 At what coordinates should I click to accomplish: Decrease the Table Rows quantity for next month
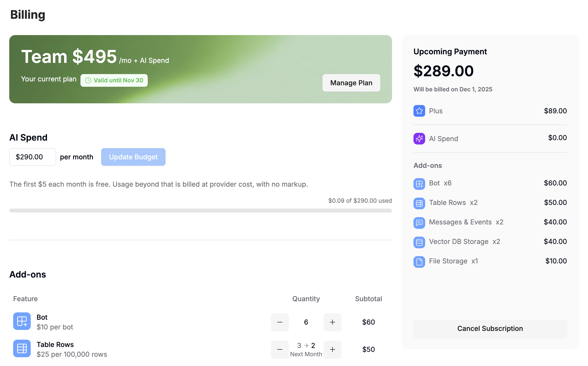[280, 349]
